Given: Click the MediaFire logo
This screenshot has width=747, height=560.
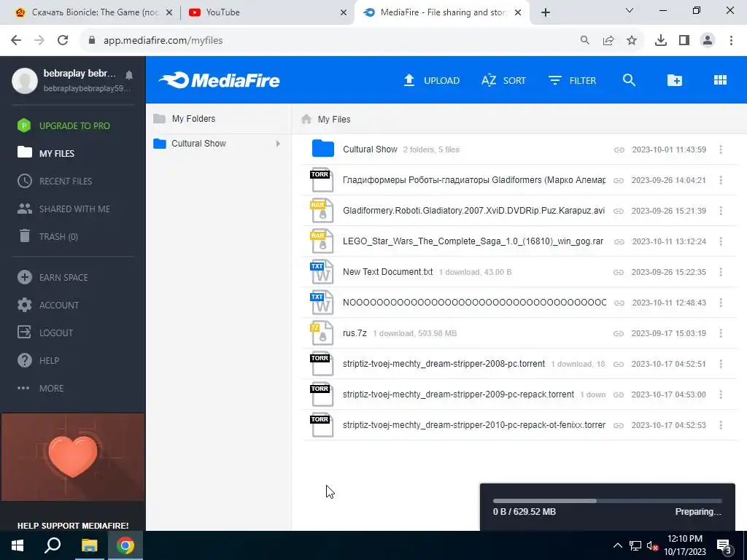Looking at the screenshot, I should point(219,80).
